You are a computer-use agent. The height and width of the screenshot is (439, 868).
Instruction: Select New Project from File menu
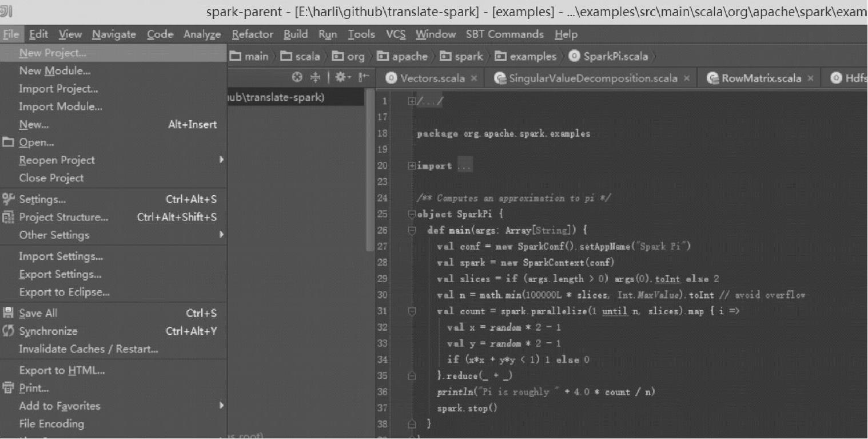(x=53, y=53)
